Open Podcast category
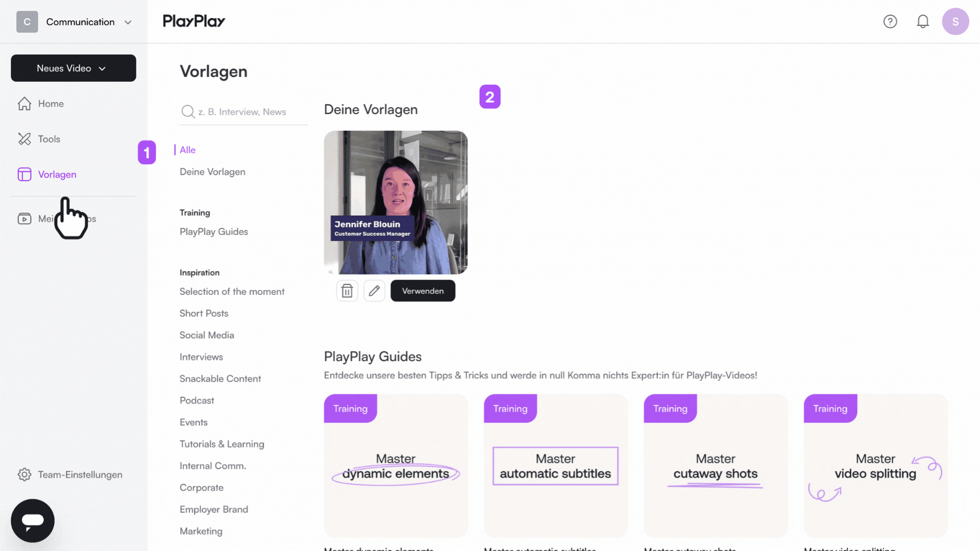 coord(197,400)
